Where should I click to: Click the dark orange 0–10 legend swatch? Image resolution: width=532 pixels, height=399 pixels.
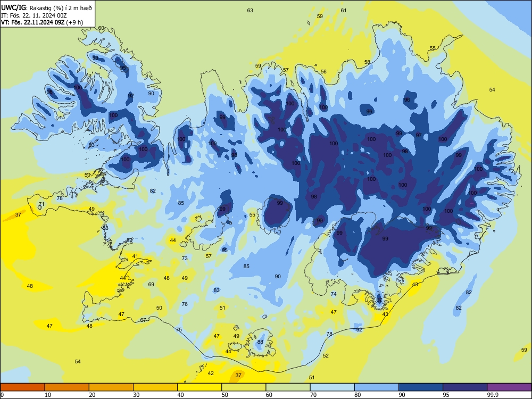[22, 387]
